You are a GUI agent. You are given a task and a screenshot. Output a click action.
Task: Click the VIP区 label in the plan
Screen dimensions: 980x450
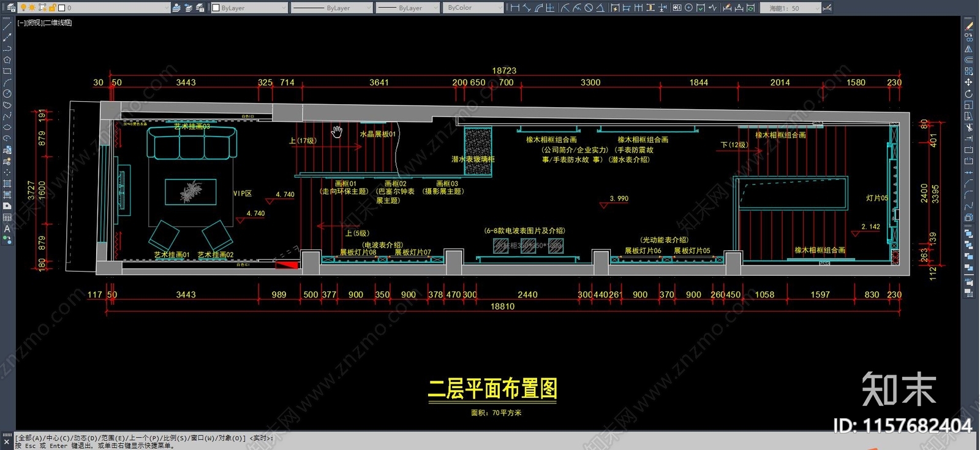click(243, 193)
